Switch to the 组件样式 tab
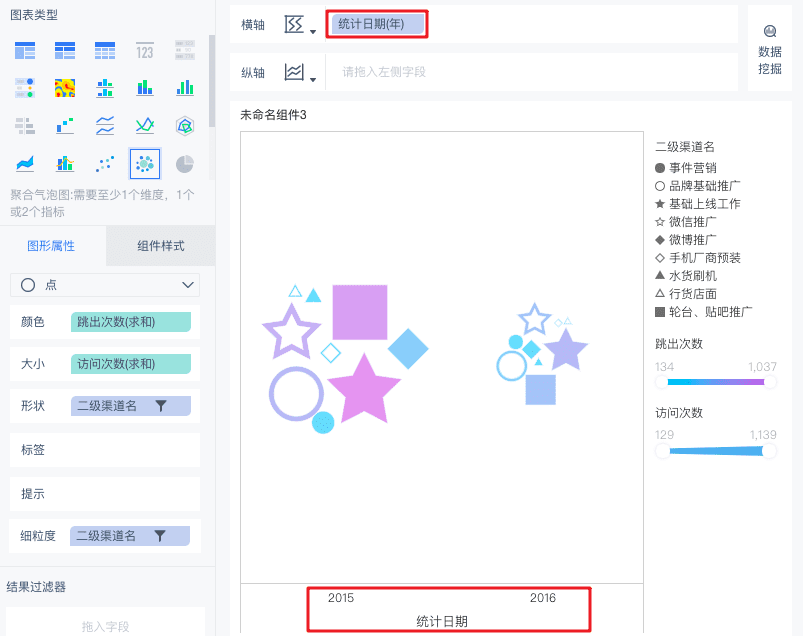This screenshot has width=803, height=636. 161,246
